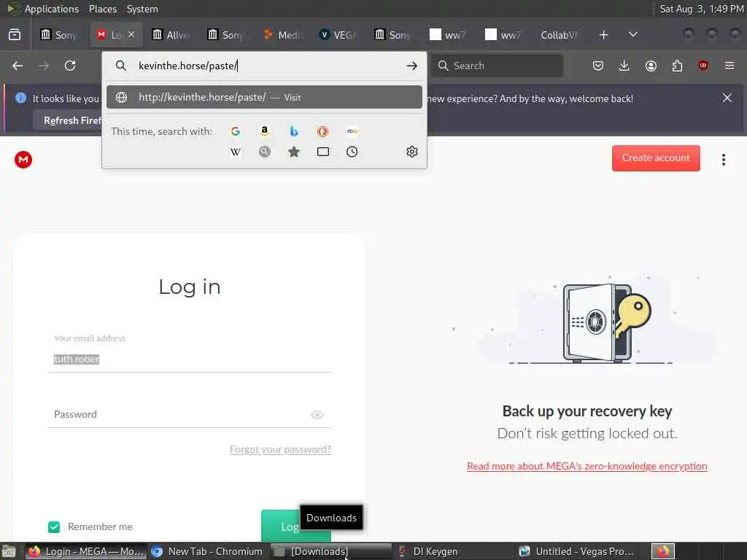Open the Extensions puzzle icon
Image resolution: width=747 pixels, height=560 pixels.
tap(677, 66)
